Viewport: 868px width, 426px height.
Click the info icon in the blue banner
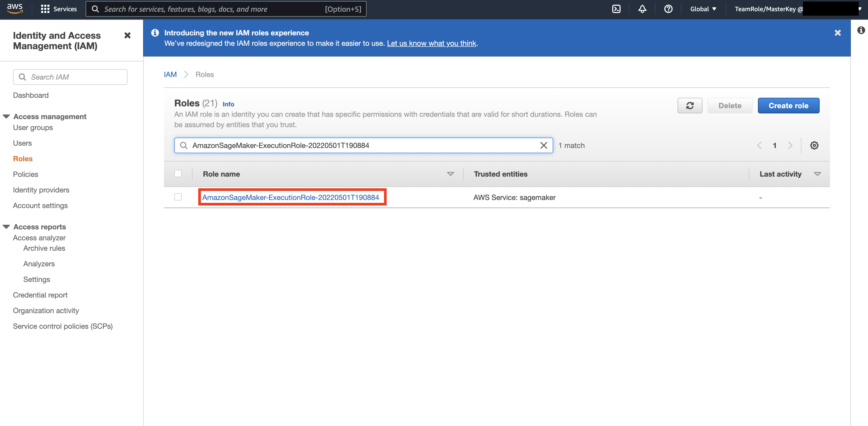[155, 33]
